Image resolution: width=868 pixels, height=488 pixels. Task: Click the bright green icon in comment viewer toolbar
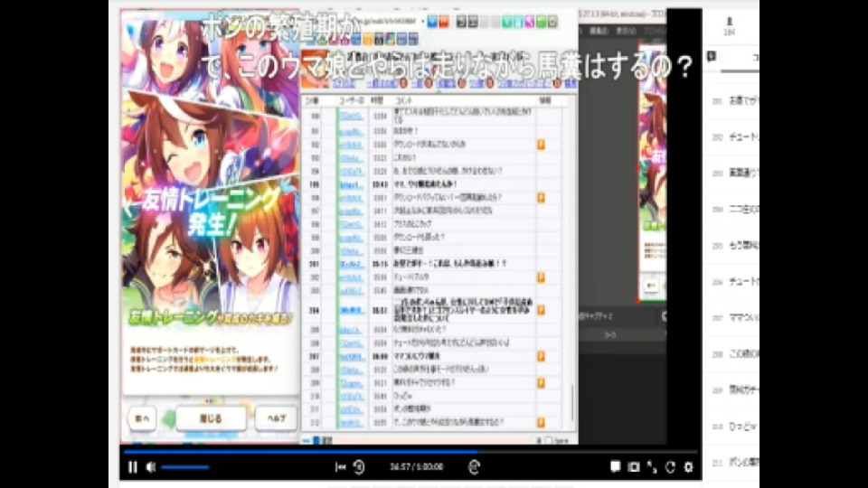(541, 22)
